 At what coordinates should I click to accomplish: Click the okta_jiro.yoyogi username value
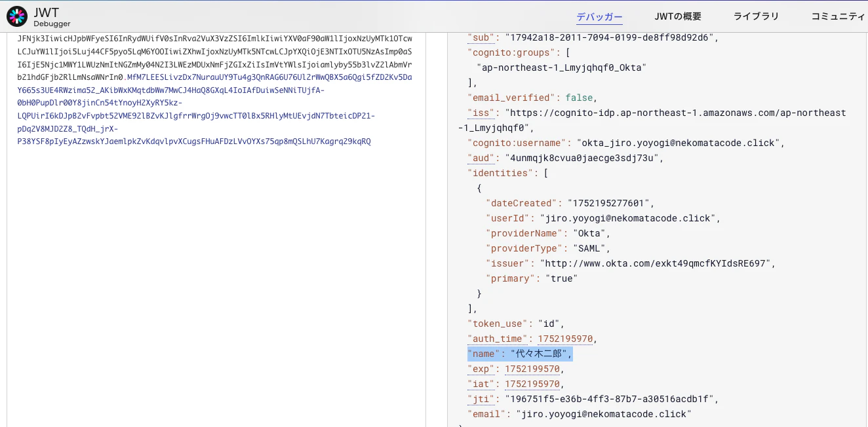[679, 143]
